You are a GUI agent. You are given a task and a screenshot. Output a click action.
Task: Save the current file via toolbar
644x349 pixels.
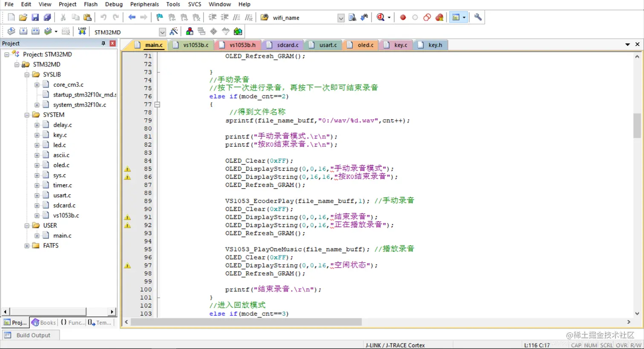35,17
